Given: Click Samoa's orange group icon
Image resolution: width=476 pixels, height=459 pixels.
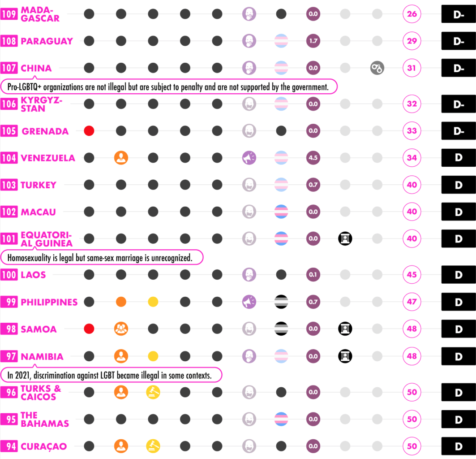Looking at the screenshot, I should 121,329.
